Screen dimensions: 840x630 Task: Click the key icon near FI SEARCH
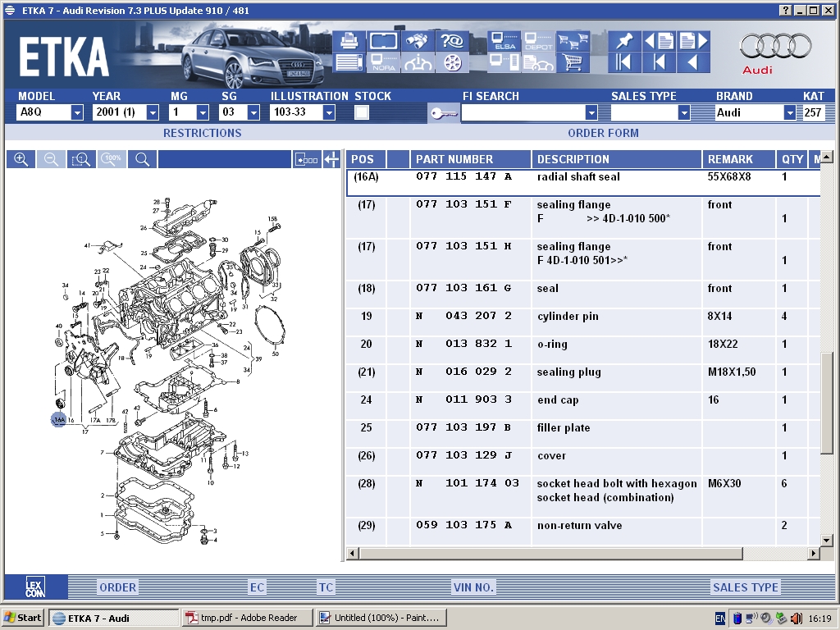pyautogui.click(x=444, y=113)
